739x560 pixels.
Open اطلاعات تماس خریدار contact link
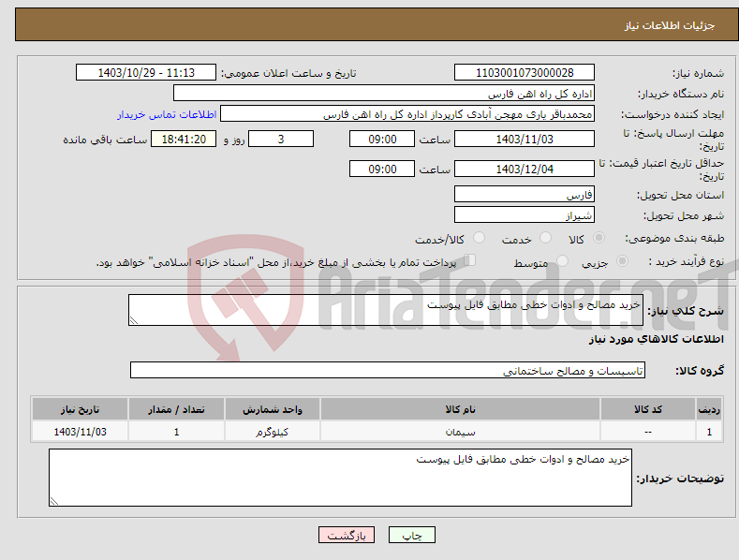coord(167,114)
